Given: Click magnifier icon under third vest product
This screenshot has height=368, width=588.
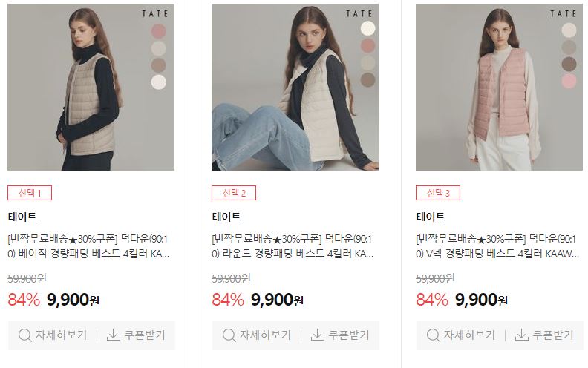Looking at the screenshot, I should coord(433,335).
